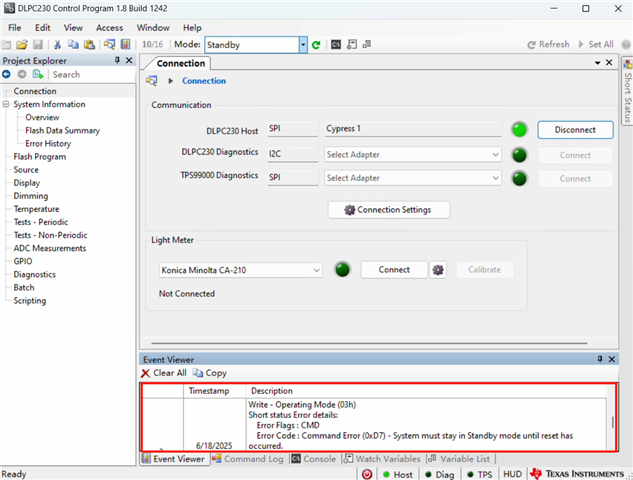Click the green page icon in Project Explorer
633x480 pixels.
coord(38,74)
